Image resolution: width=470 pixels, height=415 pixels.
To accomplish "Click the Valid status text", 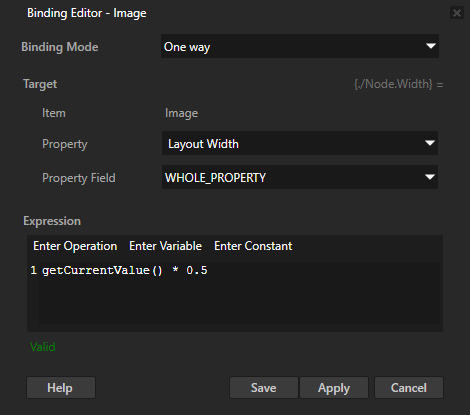I will coord(43,347).
